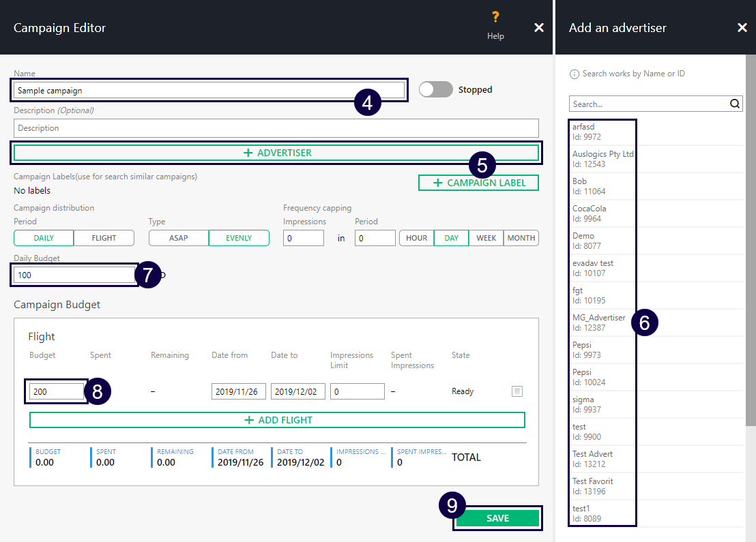Save the campaign

point(497,518)
